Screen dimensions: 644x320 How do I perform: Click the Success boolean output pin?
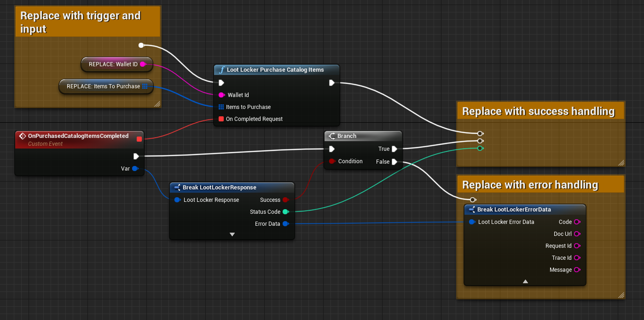(285, 200)
